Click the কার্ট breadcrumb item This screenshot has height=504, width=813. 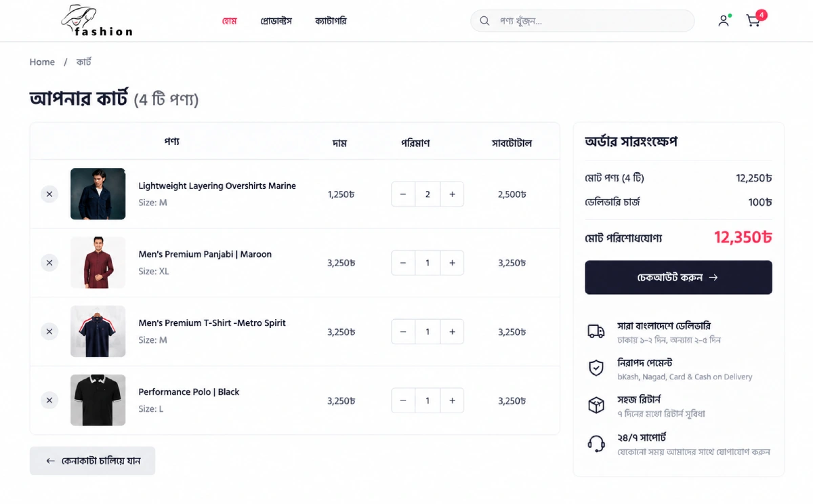coord(83,62)
